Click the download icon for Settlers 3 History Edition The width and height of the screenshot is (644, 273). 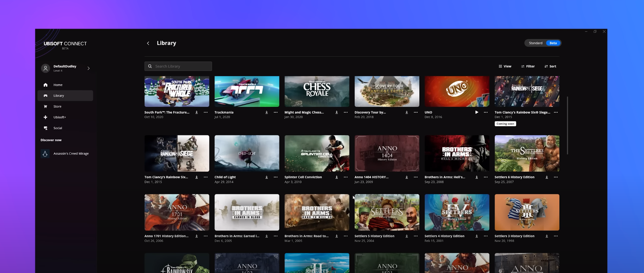(547, 236)
